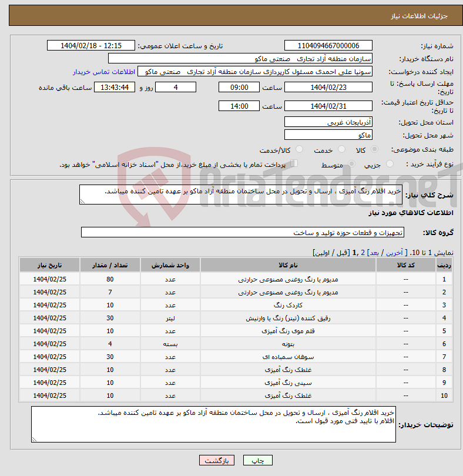Select the بتونه item
The image size is (463, 476).
(x=288, y=344)
